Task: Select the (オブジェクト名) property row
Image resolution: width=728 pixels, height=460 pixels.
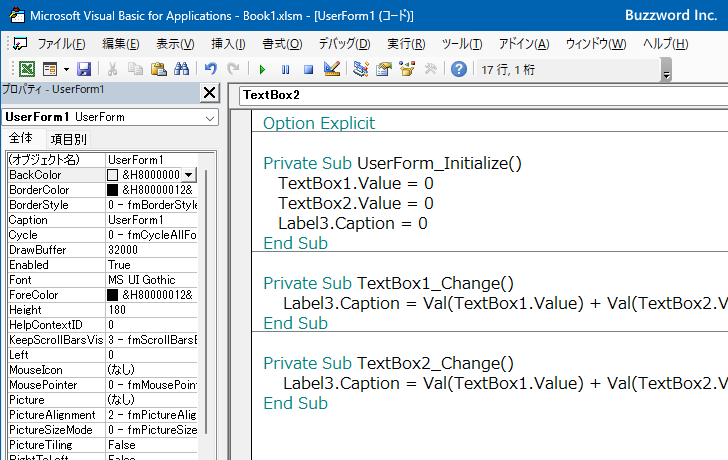Action: (103, 160)
